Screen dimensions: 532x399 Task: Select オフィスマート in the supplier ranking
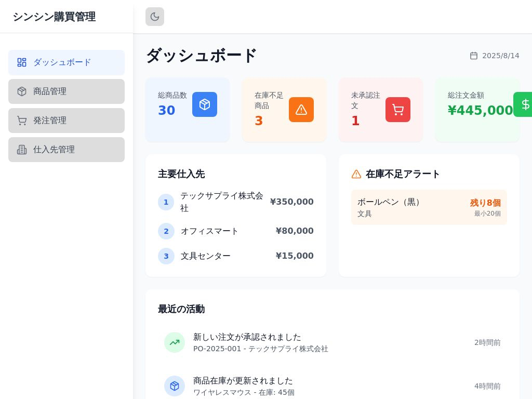pyautogui.click(x=209, y=231)
